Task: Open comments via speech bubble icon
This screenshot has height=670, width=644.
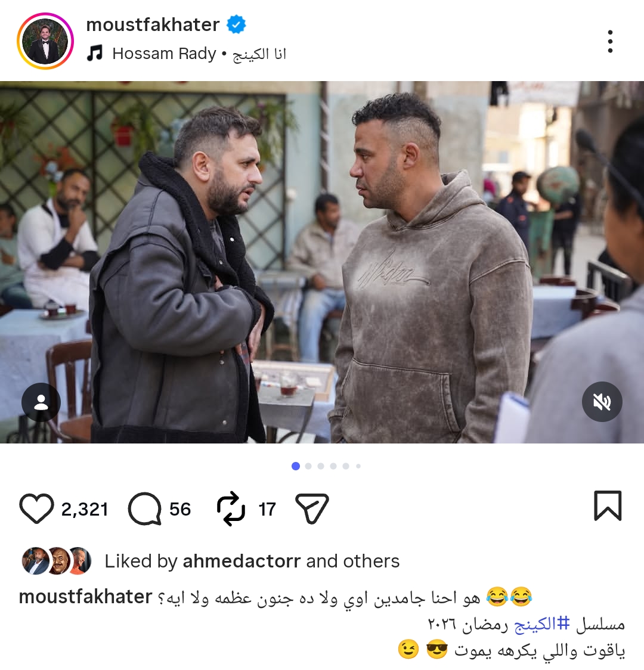Action: tap(145, 508)
